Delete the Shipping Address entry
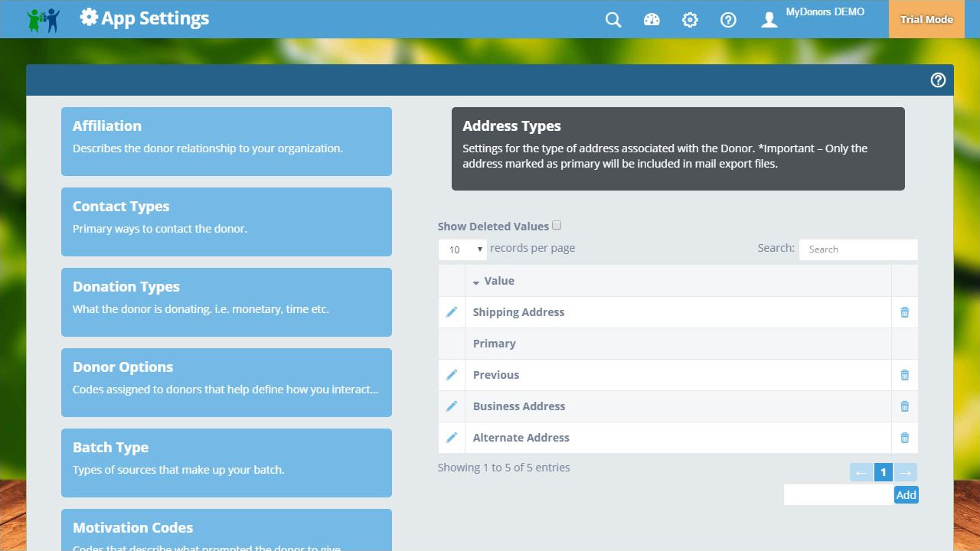 904,312
